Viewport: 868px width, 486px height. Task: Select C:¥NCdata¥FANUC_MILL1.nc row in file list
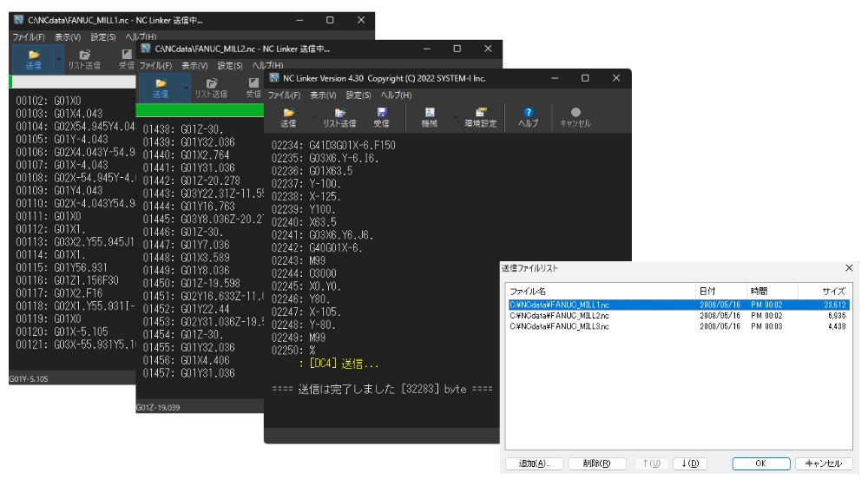[x=679, y=305]
